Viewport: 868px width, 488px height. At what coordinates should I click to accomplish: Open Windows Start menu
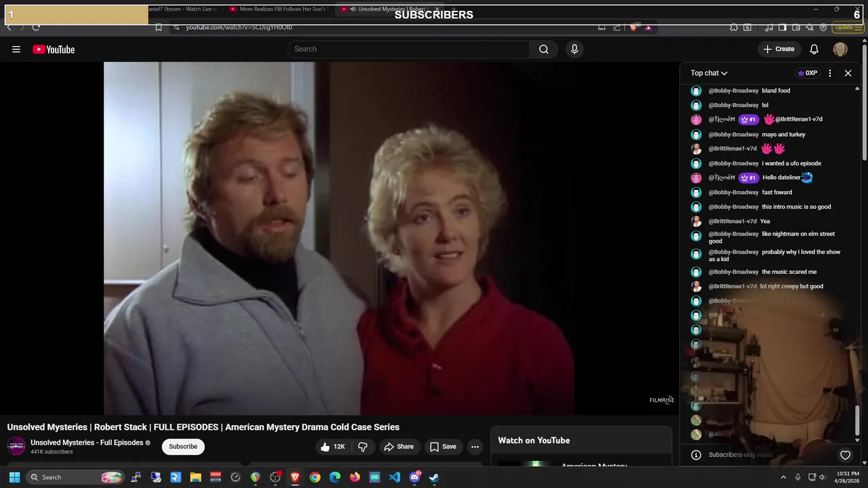click(15, 477)
